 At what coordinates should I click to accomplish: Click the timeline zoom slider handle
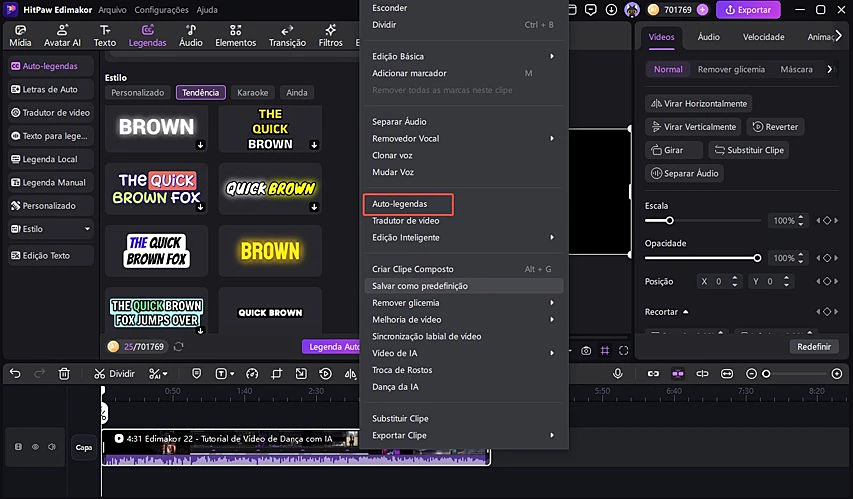point(766,373)
